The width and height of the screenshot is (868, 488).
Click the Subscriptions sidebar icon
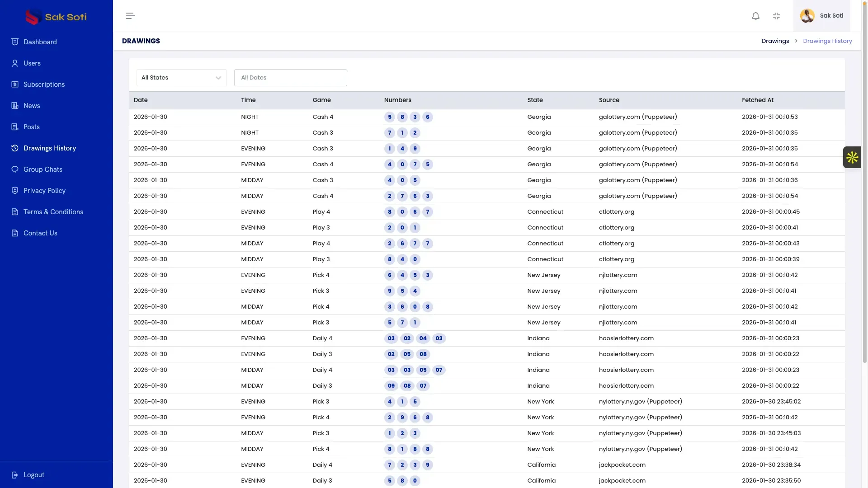(15, 84)
